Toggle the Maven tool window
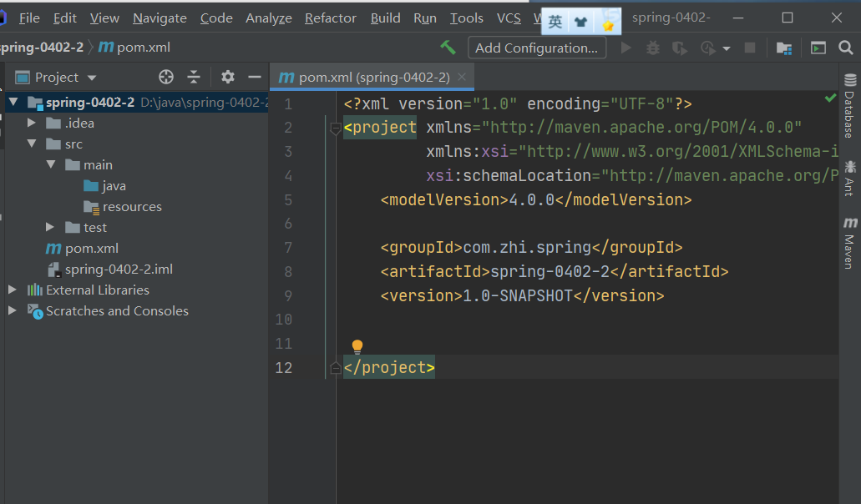Screen dimensions: 861x504 point(850,244)
